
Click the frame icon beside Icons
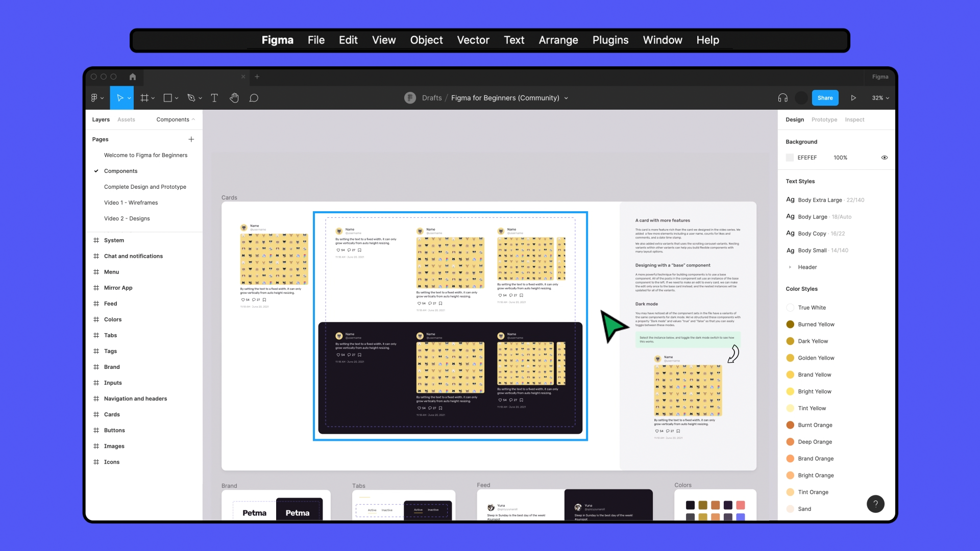coord(96,462)
